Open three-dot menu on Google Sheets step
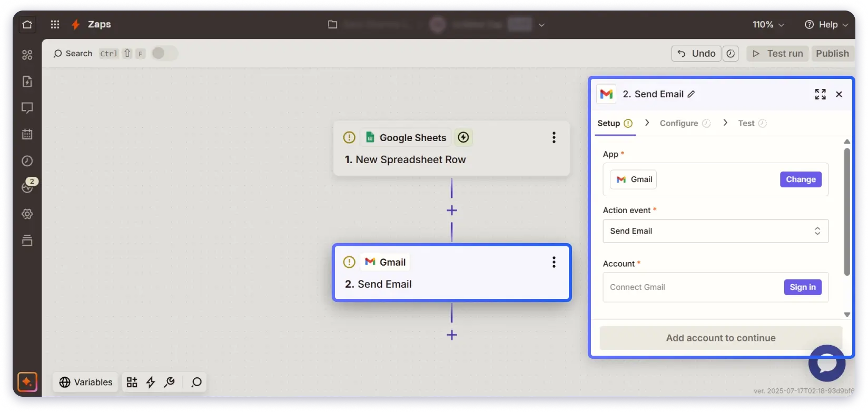The width and height of the screenshot is (868, 412). click(554, 137)
